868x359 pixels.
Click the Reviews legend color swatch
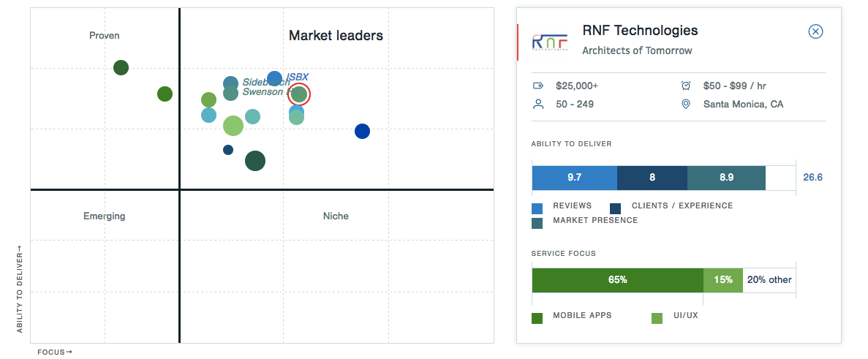(x=537, y=208)
